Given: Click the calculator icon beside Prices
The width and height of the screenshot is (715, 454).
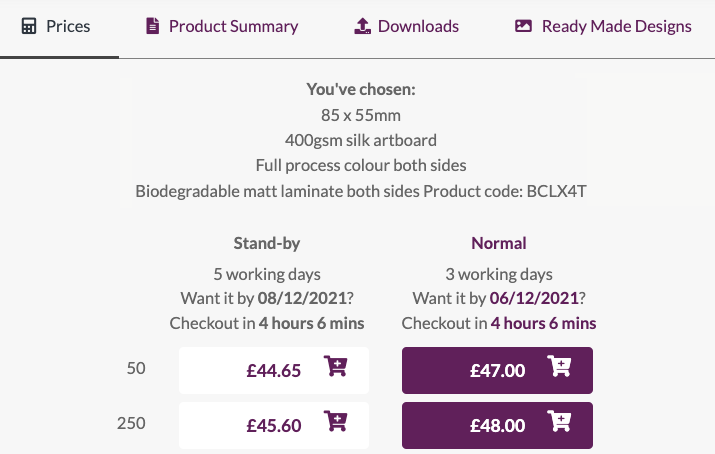Looking at the screenshot, I should point(29,26).
